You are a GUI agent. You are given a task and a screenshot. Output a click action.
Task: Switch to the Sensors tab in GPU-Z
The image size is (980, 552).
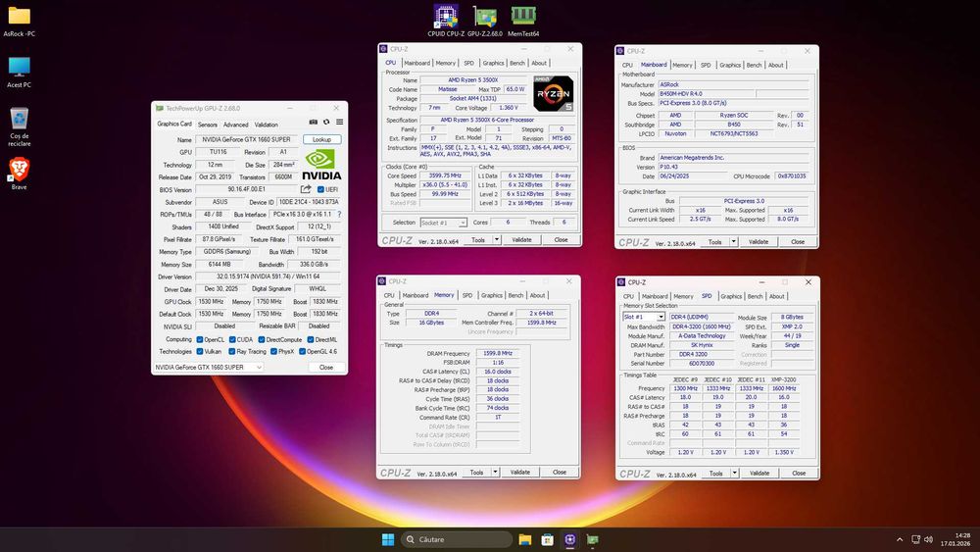pyautogui.click(x=208, y=125)
